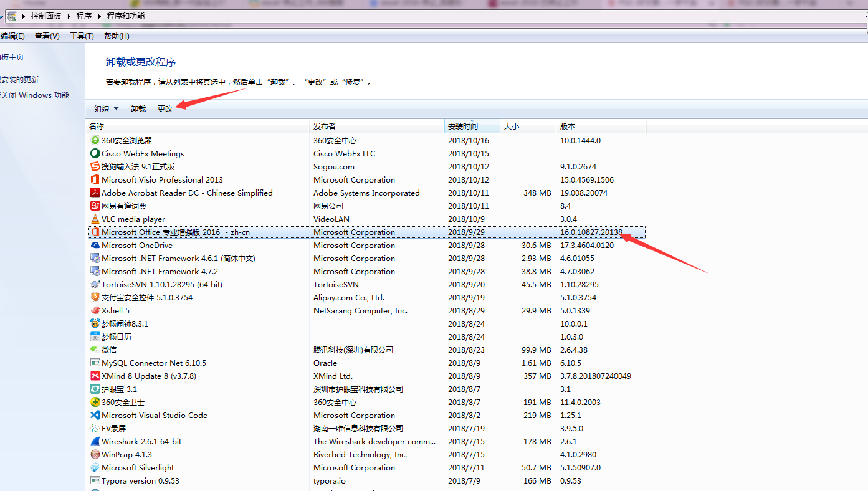The image size is (868, 491).
Task: Select the Microsoft Silverlight icon
Action: click(95, 467)
